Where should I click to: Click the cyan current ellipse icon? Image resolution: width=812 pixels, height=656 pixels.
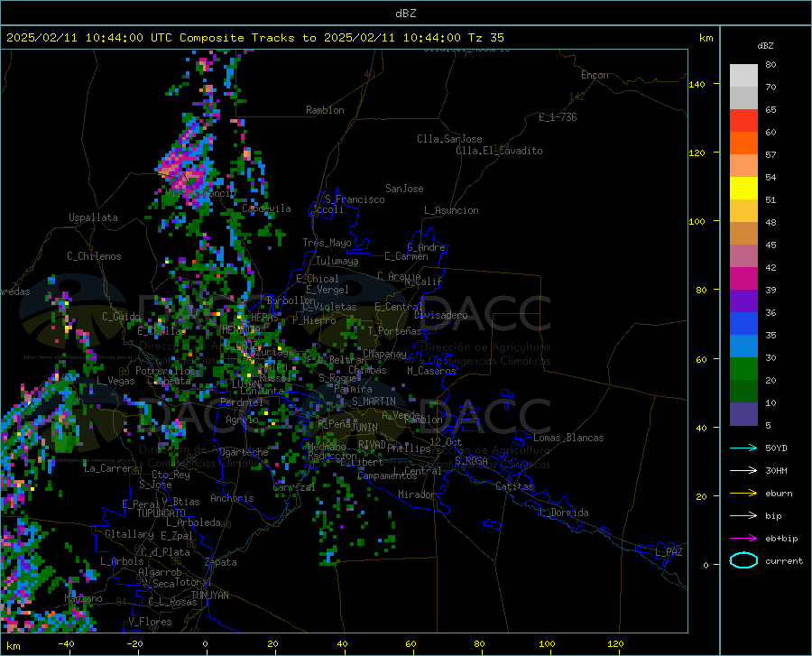point(743,560)
